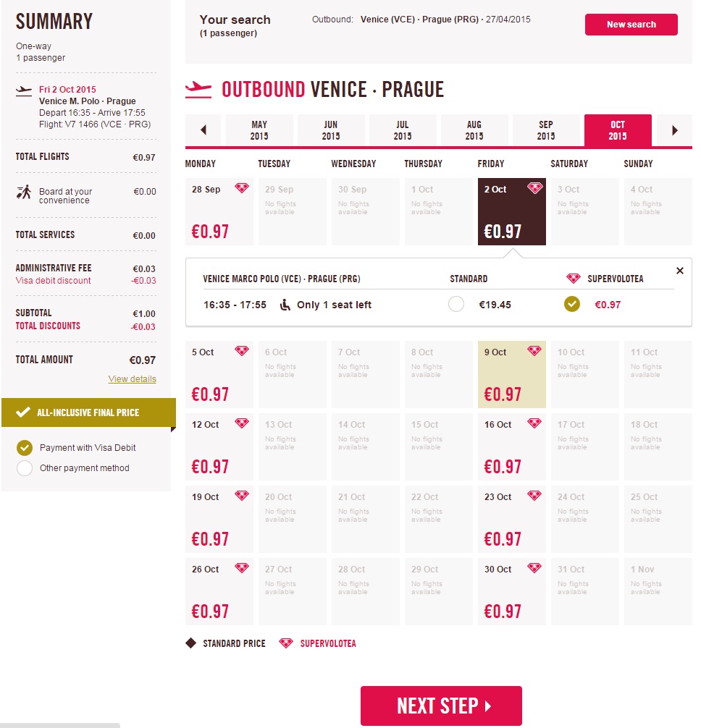Open the View details link
The height and width of the screenshot is (728, 701).
(132, 379)
